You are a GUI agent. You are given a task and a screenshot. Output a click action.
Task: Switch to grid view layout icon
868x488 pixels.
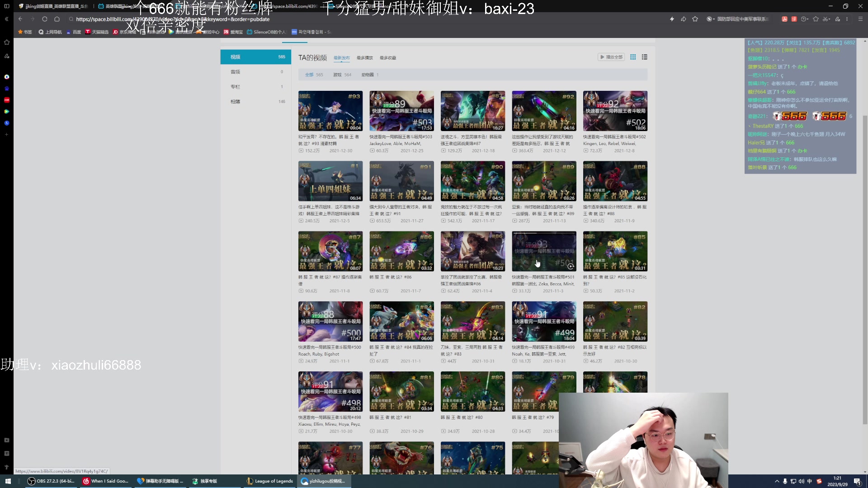(633, 57)
